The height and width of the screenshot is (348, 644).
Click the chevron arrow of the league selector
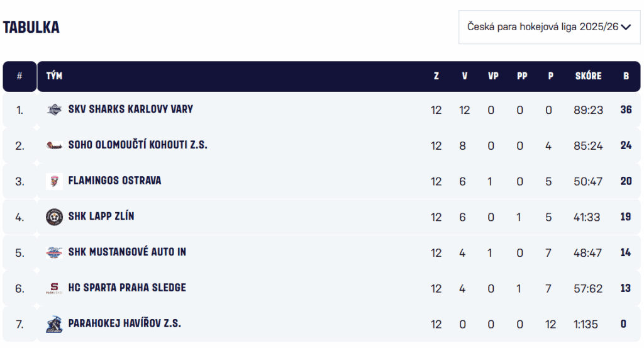(626, 27)
